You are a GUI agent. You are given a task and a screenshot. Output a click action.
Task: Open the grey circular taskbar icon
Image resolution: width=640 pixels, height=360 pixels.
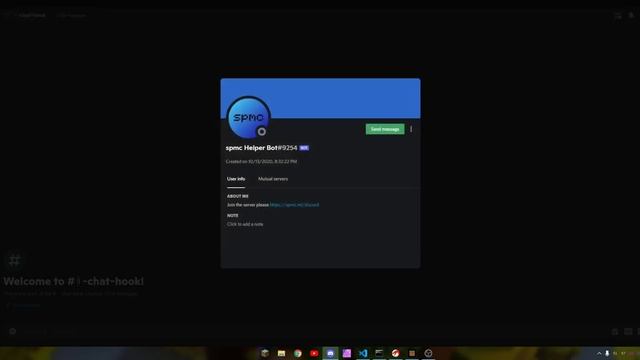pos(428,353)
